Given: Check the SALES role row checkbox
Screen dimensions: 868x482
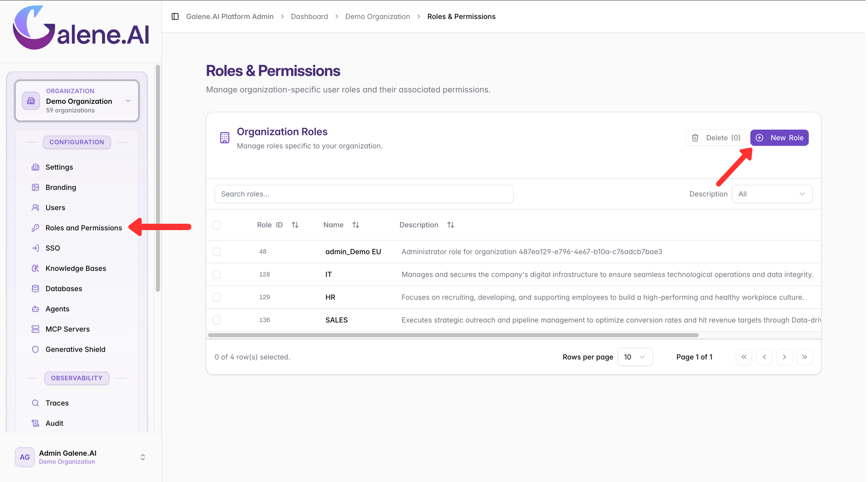Looking at the screenshot, I should [x=217, y=320].
